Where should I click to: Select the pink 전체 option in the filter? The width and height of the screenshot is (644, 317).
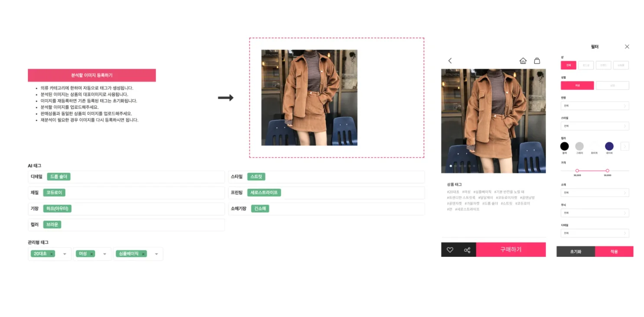click(568, 65)
